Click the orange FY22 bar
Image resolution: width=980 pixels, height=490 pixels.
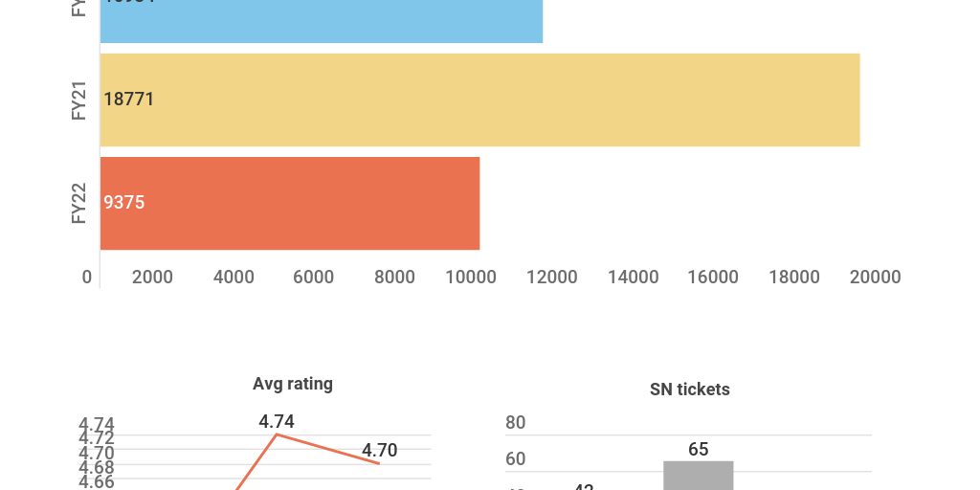click(x=289, y=203)
